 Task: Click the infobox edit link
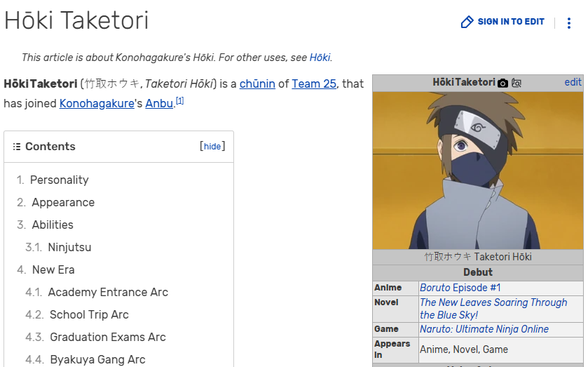pyautogui.click(x=573, y=82)
